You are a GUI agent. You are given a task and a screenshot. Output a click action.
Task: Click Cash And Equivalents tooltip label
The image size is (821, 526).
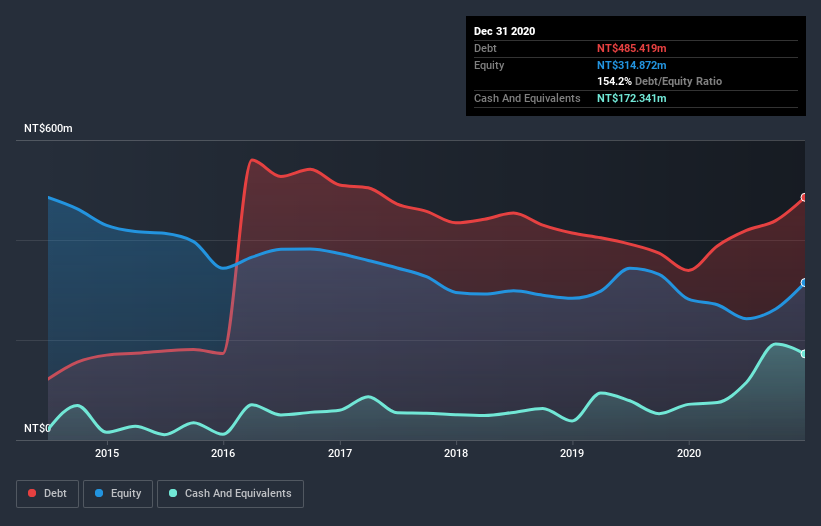coord(527,98)
